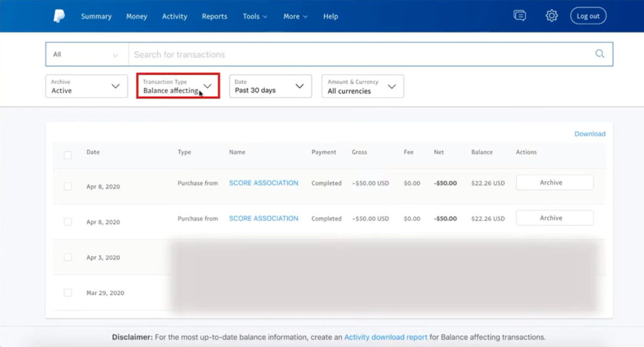
Task: Check the first Apr 8, 2020 transaction checkbox
Action: point(68,187)
